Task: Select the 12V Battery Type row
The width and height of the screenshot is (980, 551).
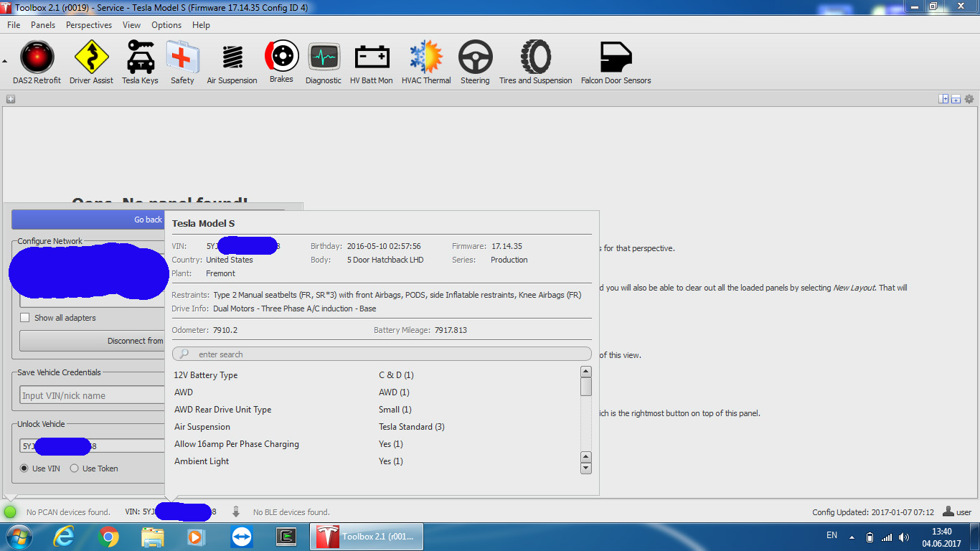Action: click(x=375, y=375)
